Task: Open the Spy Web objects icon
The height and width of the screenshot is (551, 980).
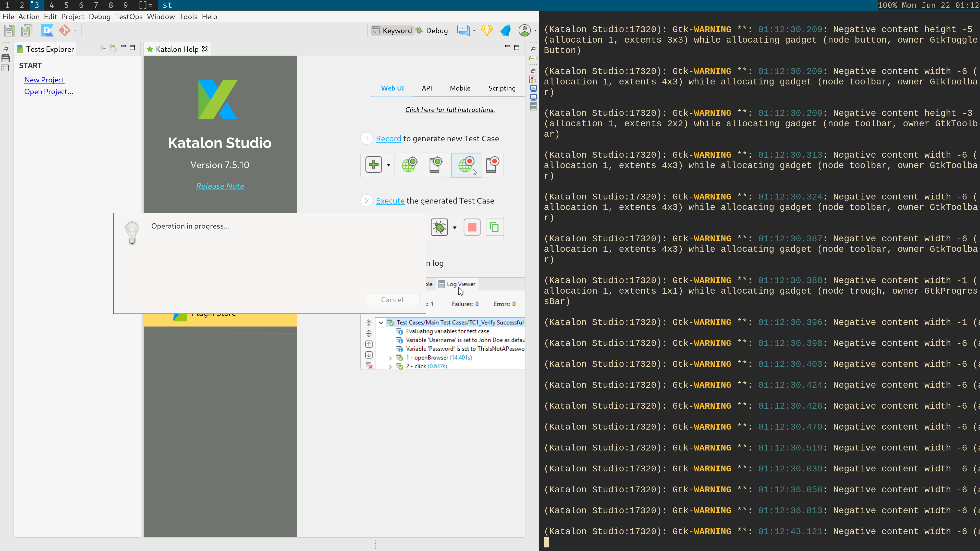Action: tap(410, 165)
